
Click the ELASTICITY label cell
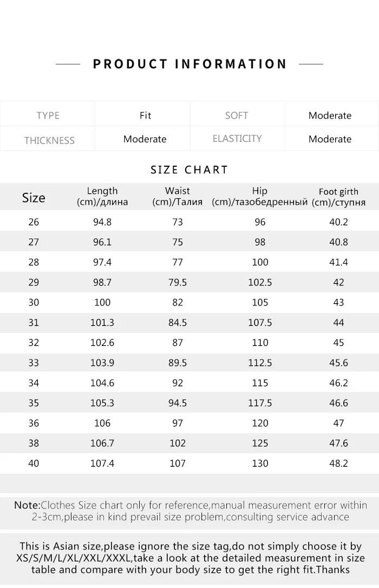point(237,139)
